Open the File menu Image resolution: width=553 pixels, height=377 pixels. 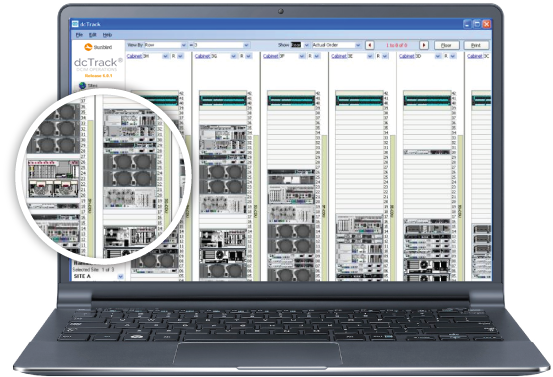click(x=79, y=35)
